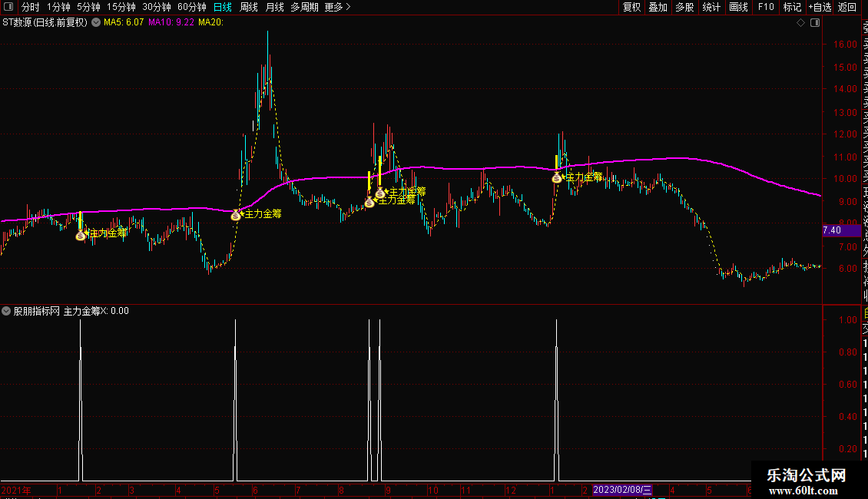Click the 2023/02/08/三 date marker
868x499 pixels.
(622, 490)
